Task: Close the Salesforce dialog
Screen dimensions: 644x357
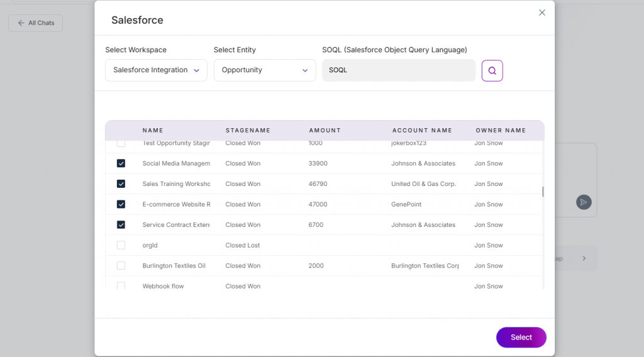Action: pyautogui.click(x=541, y=13)
